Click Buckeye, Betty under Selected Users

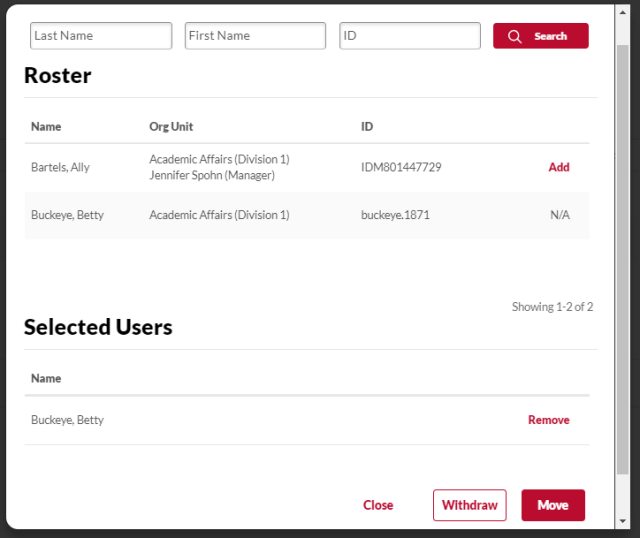(x=67, y=420)
